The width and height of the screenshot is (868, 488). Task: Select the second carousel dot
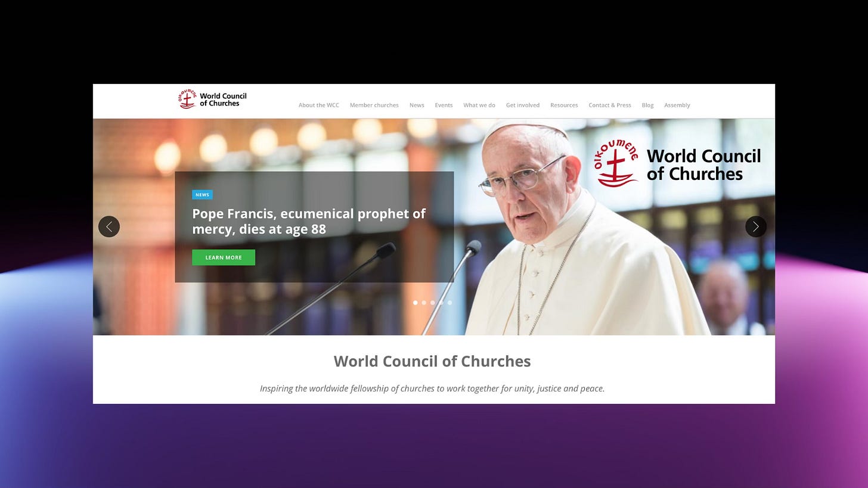pyautogui.click(x=424, y=303)
